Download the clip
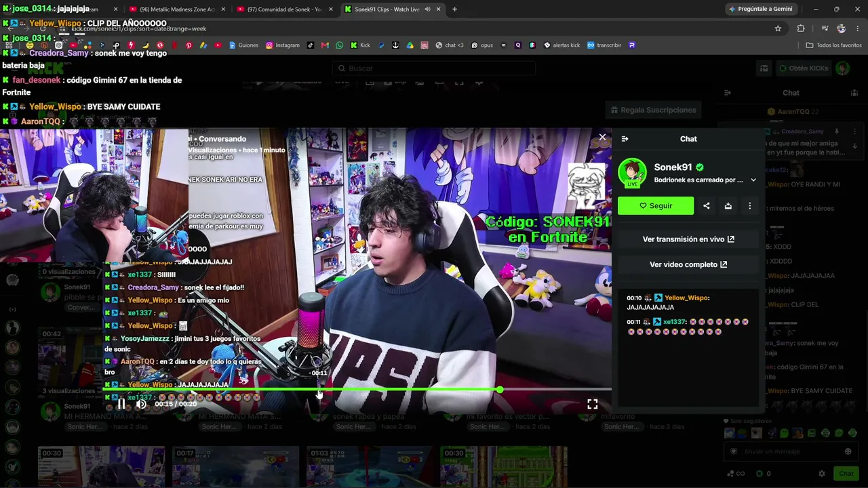This screenshot has width=868, height=488. pyautogui.click(x=728, y=205)
